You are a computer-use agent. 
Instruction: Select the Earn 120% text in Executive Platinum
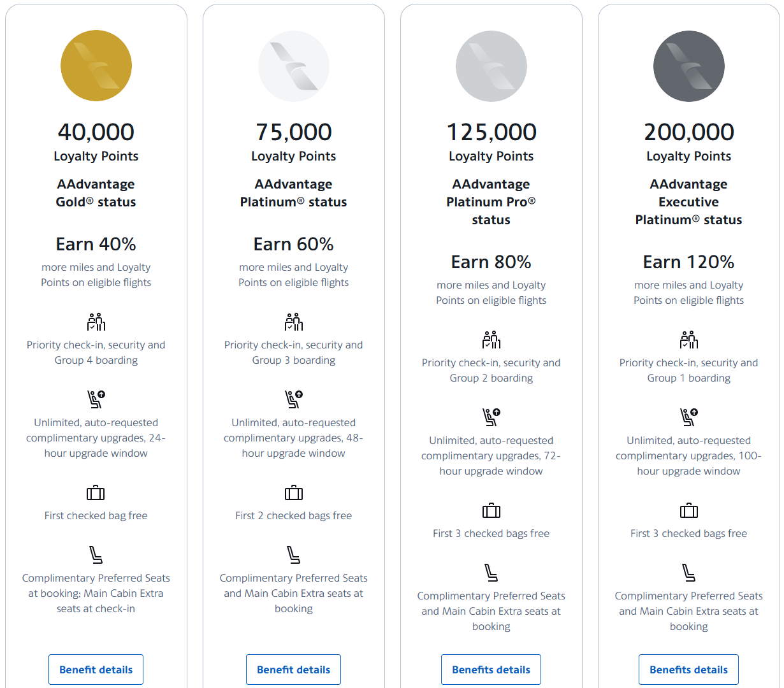(x=688, y=261)
